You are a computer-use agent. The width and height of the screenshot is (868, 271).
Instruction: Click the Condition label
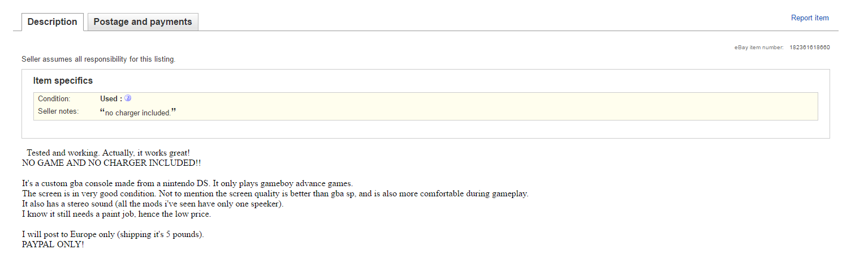pyautogui.click(x=54, y=99)
